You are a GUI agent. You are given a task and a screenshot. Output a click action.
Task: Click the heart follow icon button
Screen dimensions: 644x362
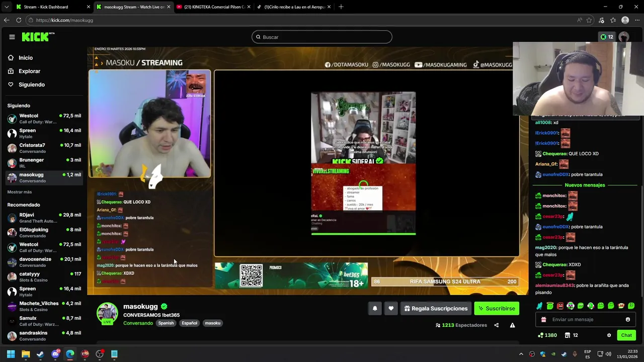click(391, 309)
